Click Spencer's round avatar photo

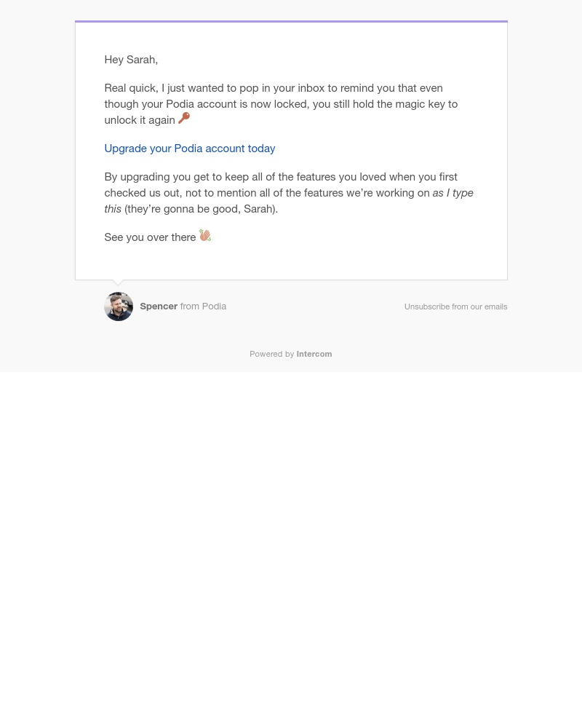tap(119, 306)
